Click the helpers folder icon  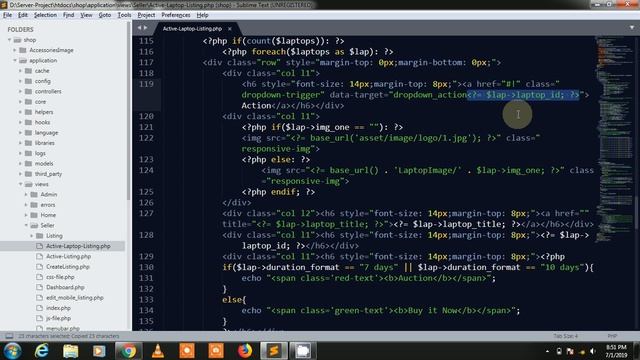coord(28,112)
